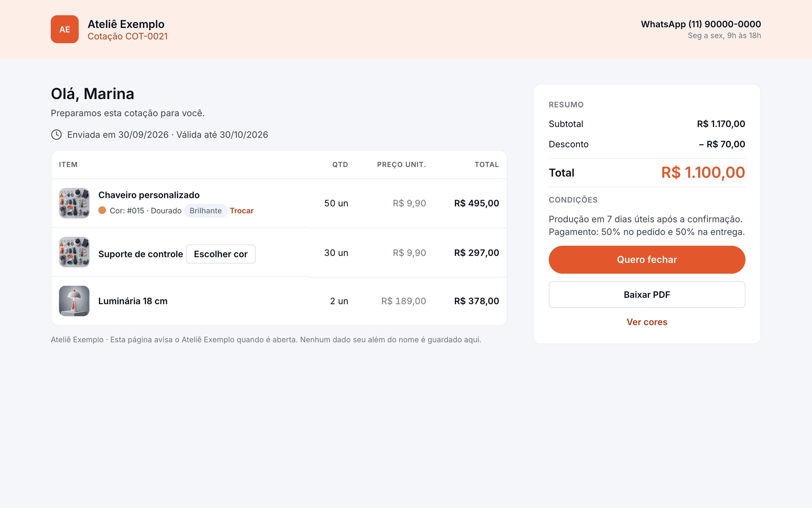Confirm with the Quero fechar button
The height and width of the screenshot is (508, 812).
pyautogui.click(x=646, y=260)
